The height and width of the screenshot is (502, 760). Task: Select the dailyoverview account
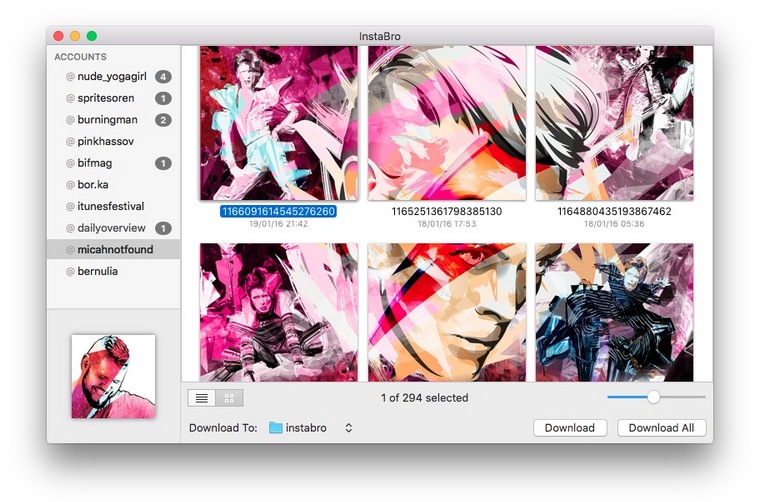tap(114, 228)
